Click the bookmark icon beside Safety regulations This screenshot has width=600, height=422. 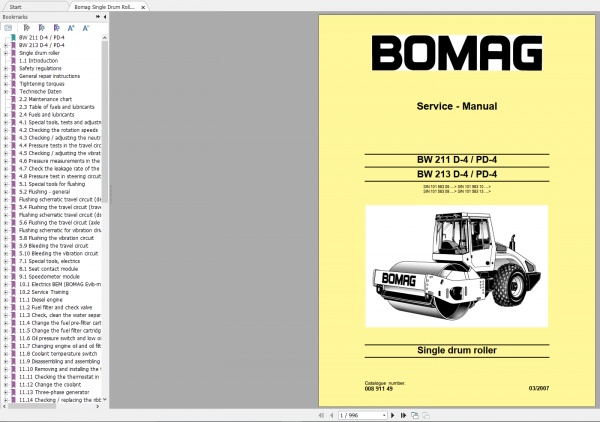pyautogui.click(x=13, y=68)
